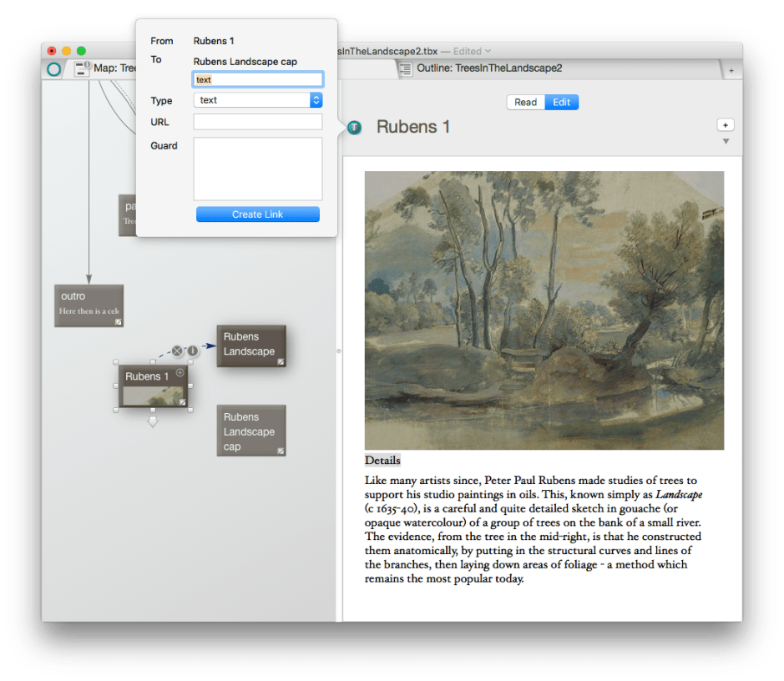Screen dimensions: 784x681
Task: Click the Map view icon in the tab
Action: [82, 68]
